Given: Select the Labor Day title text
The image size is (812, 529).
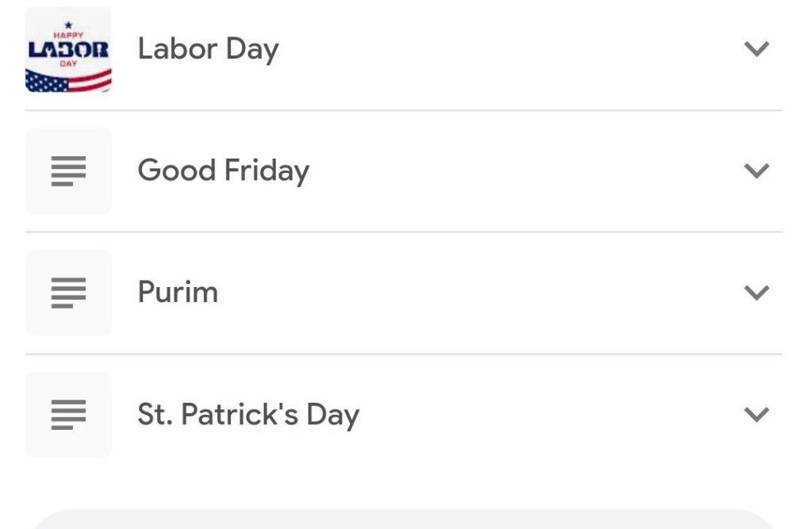Looking at the screenshot, I should pos(208,49).
